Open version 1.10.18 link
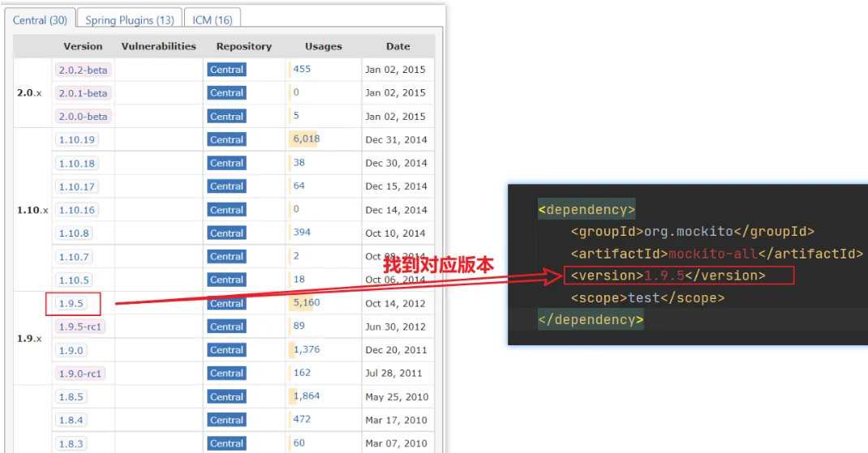868x453 pixels. point(77,163)
